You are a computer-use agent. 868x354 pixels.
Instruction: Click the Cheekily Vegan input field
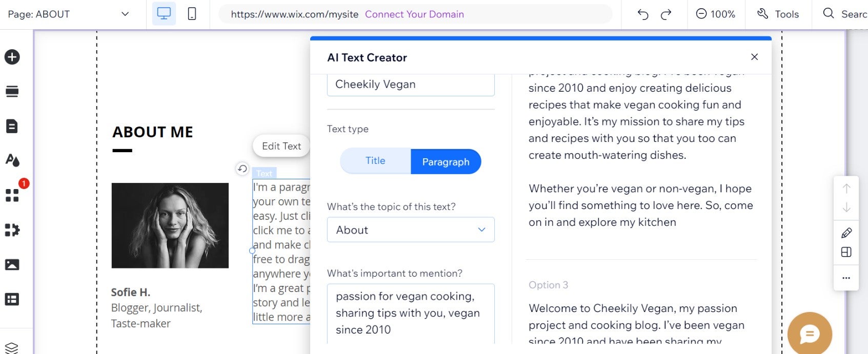(x=411, y=85)
